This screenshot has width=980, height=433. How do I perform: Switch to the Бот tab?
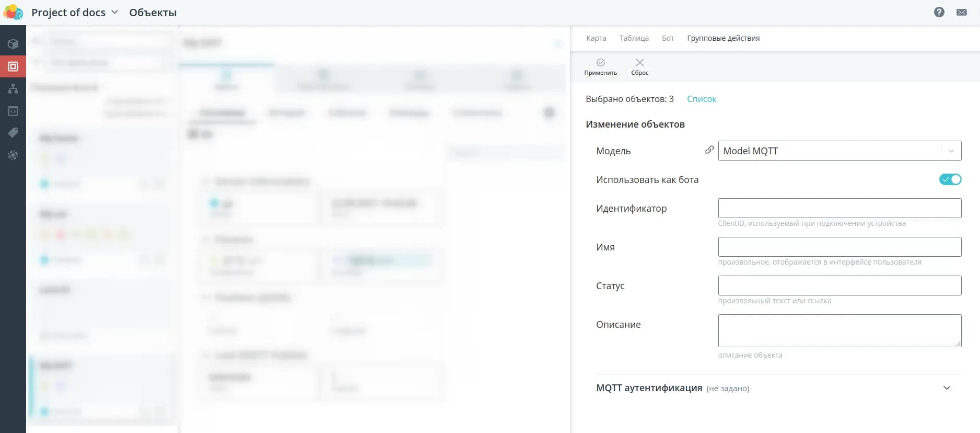(668, 38)
